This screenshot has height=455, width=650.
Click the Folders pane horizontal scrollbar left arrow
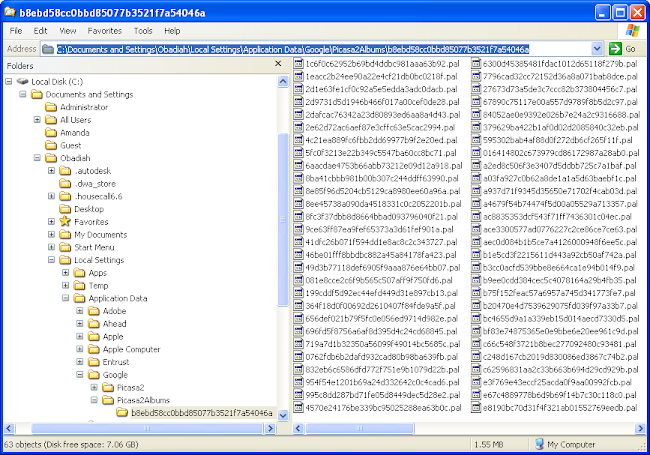point(9,428)
